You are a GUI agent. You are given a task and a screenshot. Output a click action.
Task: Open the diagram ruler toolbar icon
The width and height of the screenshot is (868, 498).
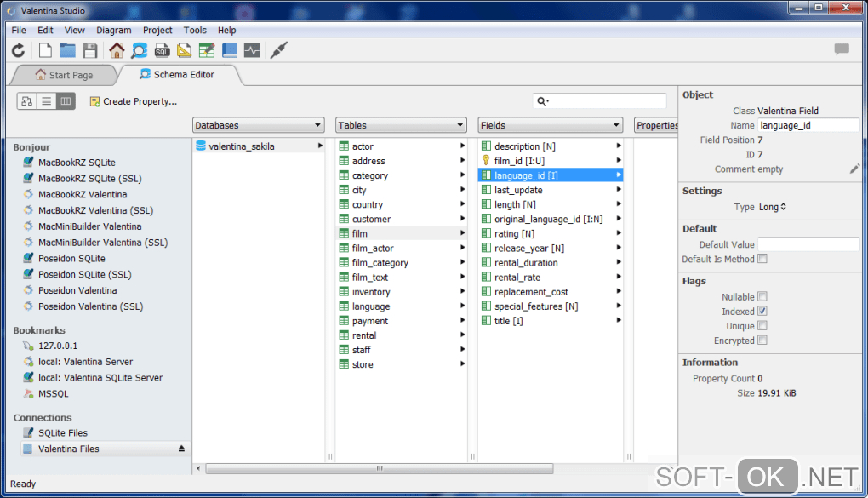185,51
